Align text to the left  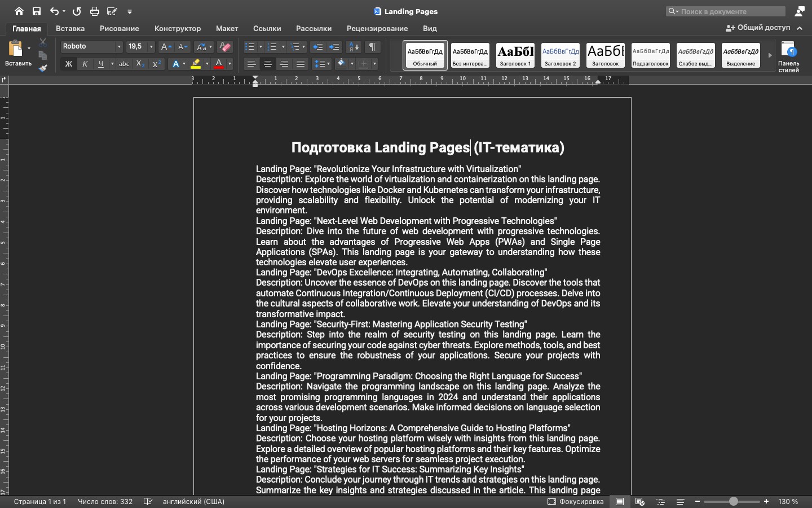click(x=251, y=64)
